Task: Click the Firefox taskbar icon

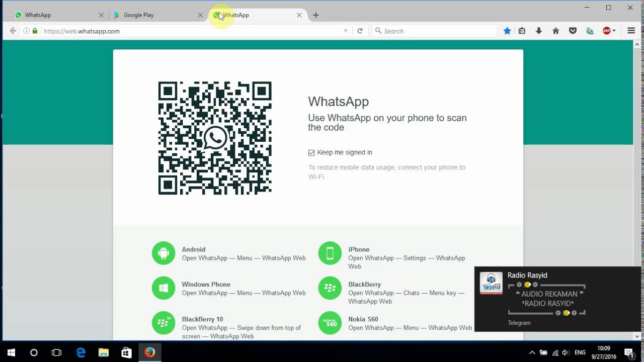Action: pyautogui.click(x=149, y=353)
